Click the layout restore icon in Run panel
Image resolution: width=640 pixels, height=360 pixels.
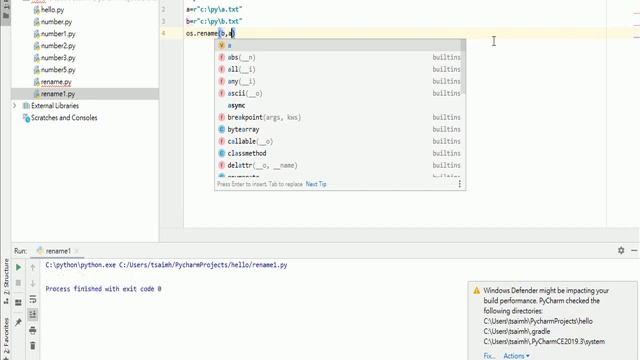[x=18, y=303]
